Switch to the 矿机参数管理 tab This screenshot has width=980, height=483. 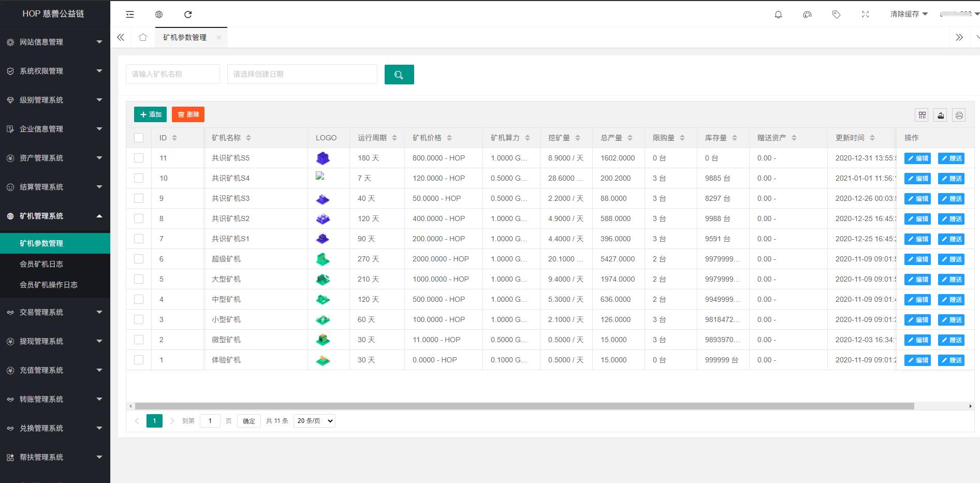click(x=185, y=37)
